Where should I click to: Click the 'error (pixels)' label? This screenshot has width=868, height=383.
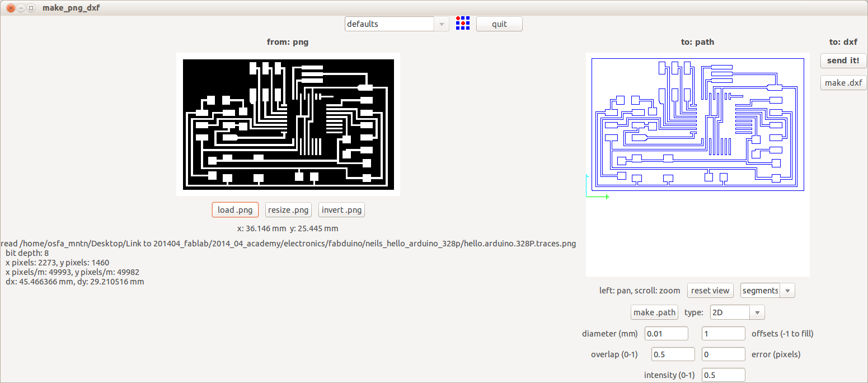point(776,354)
